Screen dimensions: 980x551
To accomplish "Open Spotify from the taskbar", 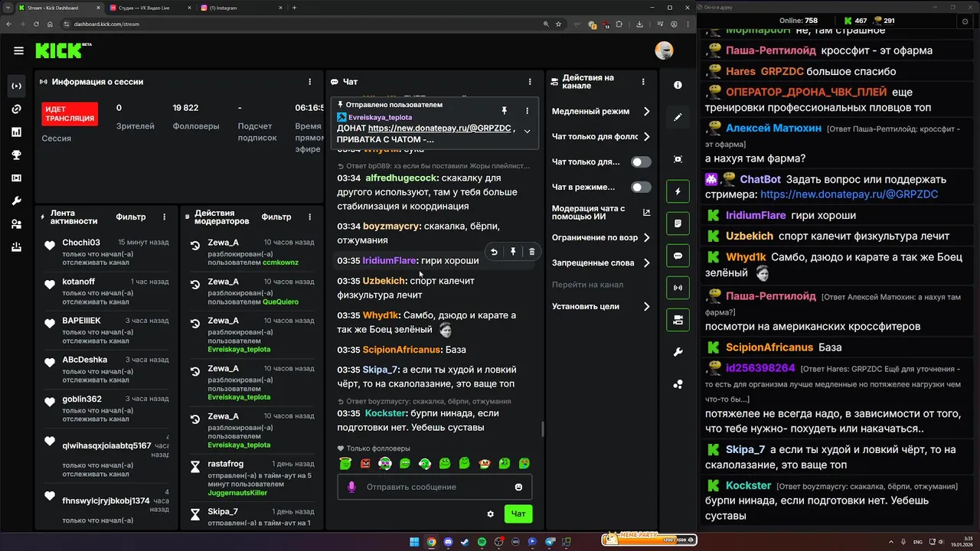I will point(482,542).
